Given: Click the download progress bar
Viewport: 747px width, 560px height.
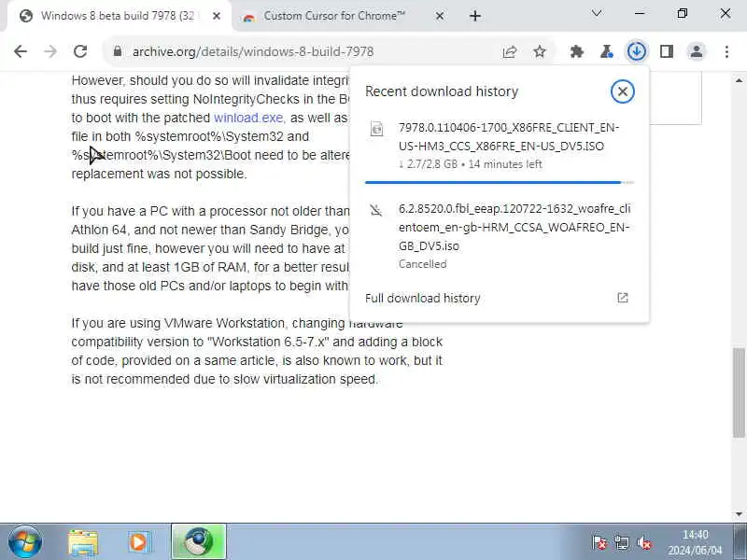Looking at the screenshot, I should tap(500, 182).
